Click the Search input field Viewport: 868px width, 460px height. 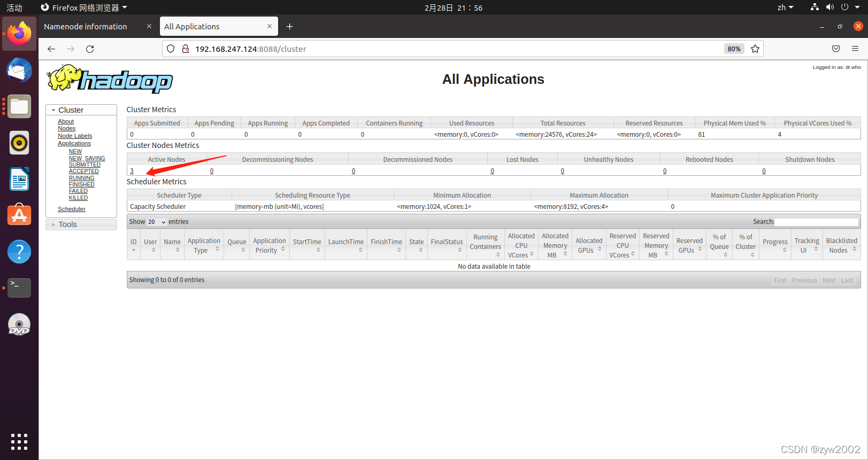[x=816, y=222]
